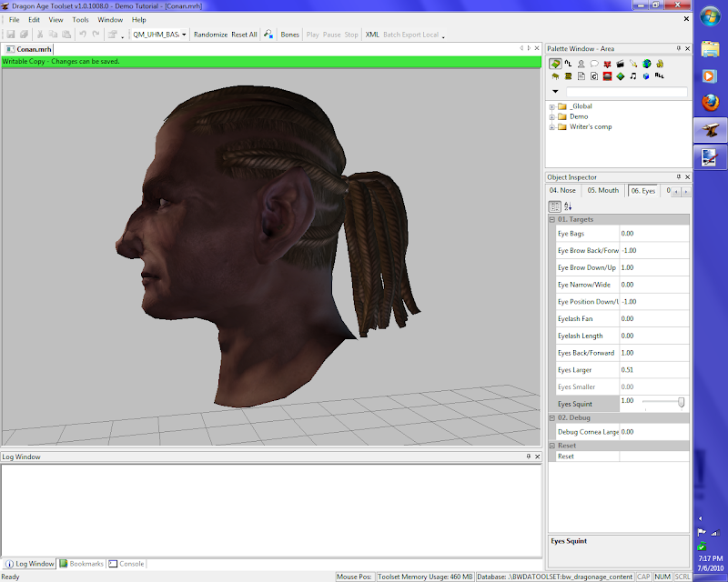Screen dimensions: 728x582
Task: Click alphabetical sort icon in Object Inspector
Action: pos(568,206)
